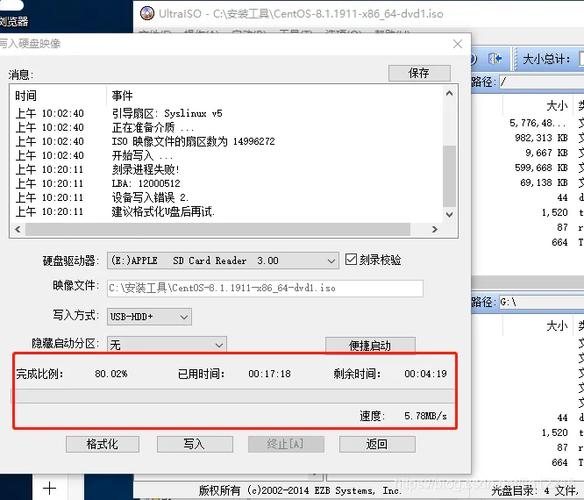The width and height of the screenshot is (584, 500).
Task: Click the 返回 button
Action: click(x=377, y=444)
